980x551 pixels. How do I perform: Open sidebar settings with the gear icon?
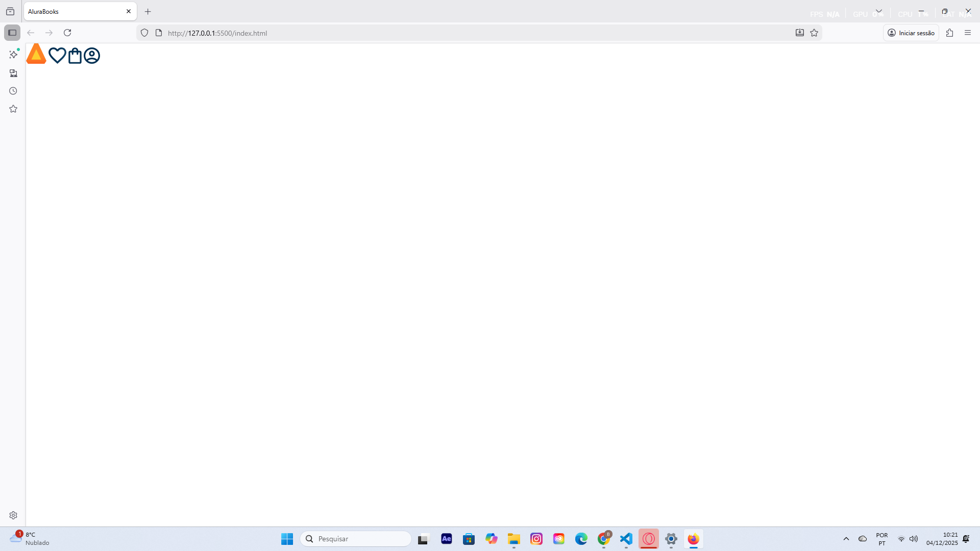tap(13, 515)
